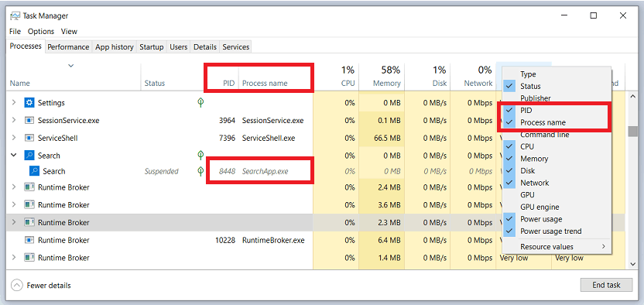Uncheck the Disk column option
Viewport: 644px width, 305px height.
point(557,170)
